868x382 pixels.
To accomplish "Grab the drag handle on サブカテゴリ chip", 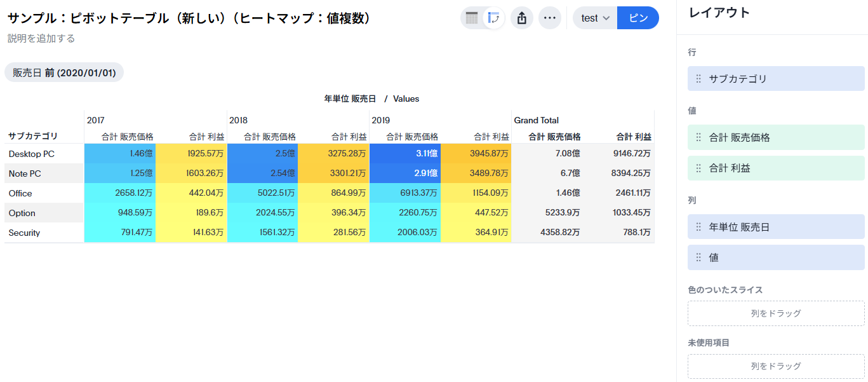I will click(698, 79).
